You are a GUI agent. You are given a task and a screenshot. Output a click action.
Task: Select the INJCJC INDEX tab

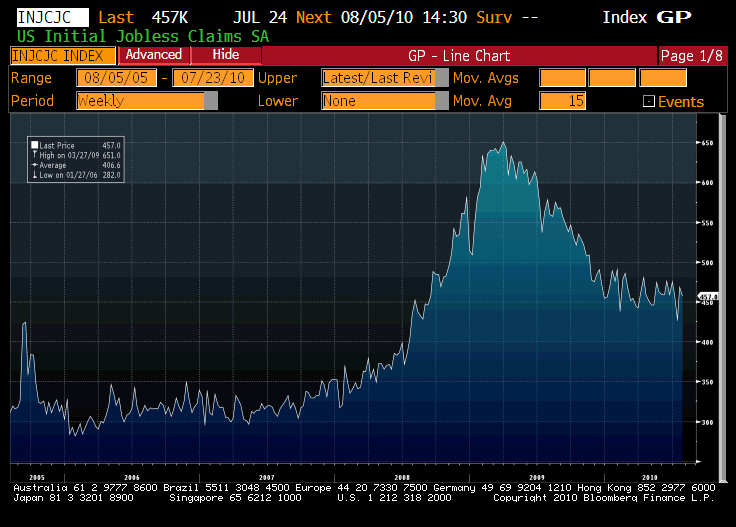(x=58, y=55)
